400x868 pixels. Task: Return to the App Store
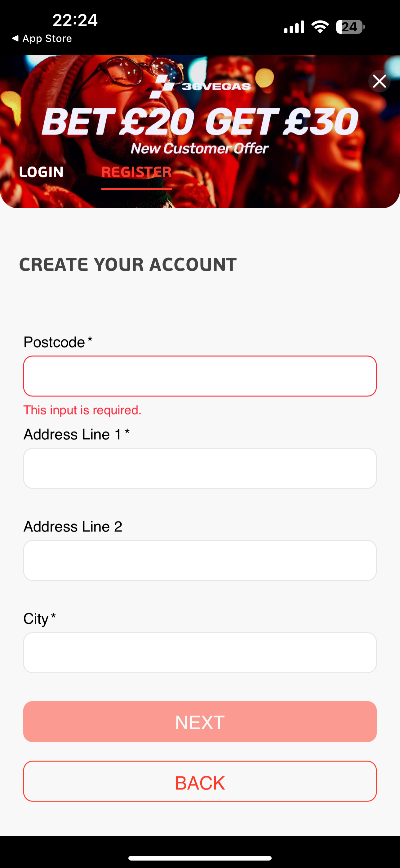coord(42,38)
